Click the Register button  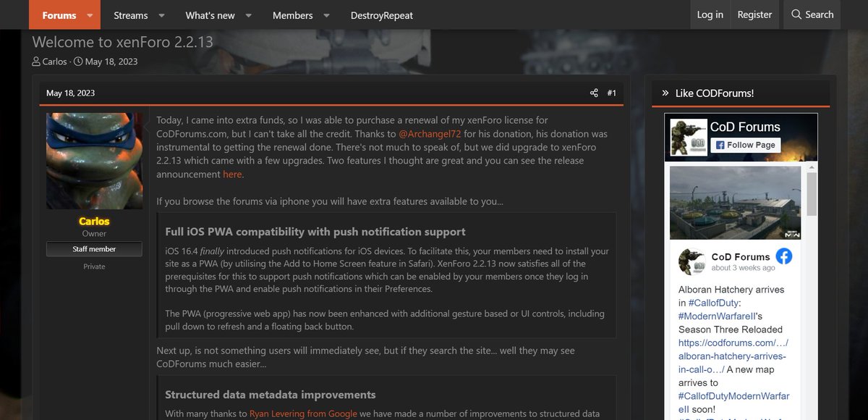[754, 14]
